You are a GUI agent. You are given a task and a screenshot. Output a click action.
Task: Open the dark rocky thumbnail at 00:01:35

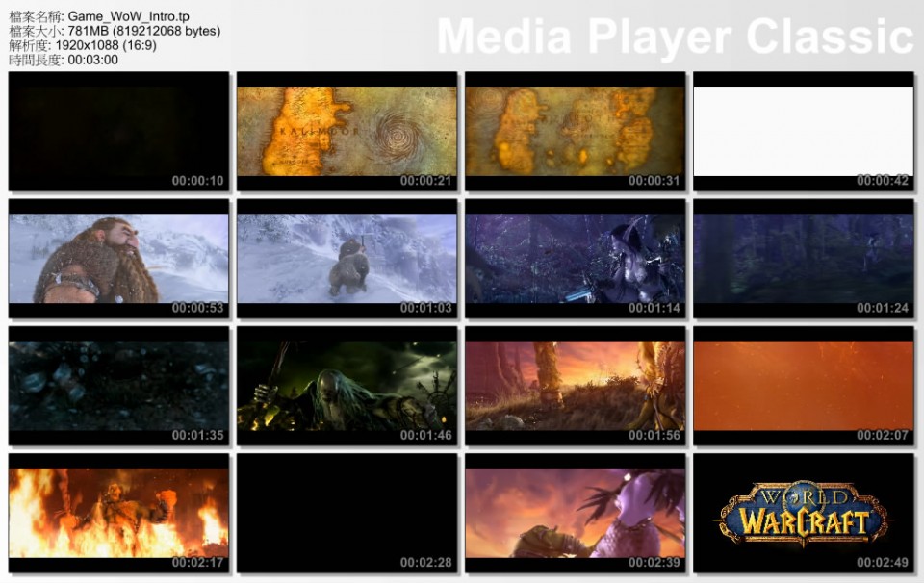click(118, 386)
